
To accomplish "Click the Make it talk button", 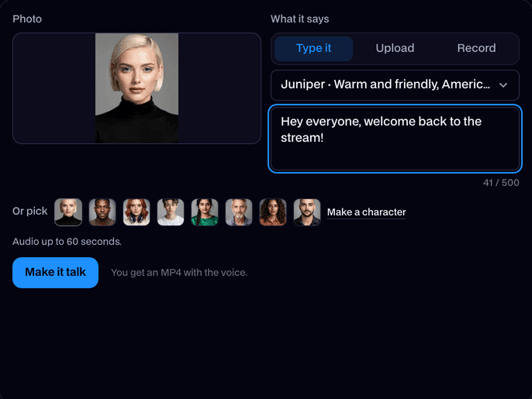I will (x=55, y=273).
